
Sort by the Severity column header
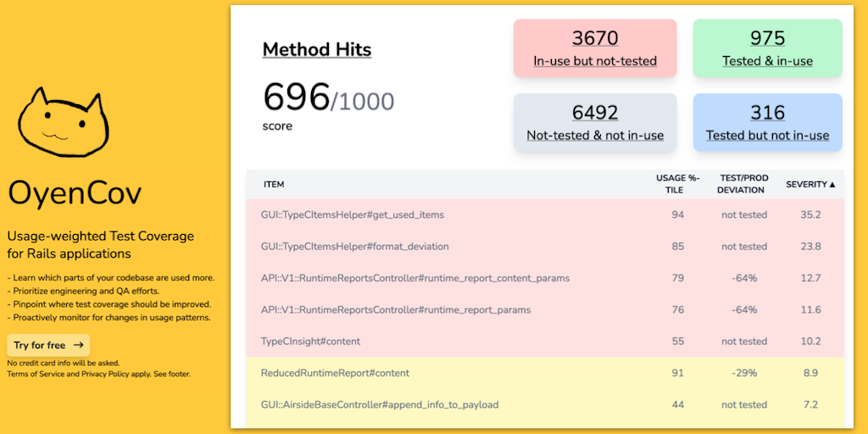coord(810,184)
